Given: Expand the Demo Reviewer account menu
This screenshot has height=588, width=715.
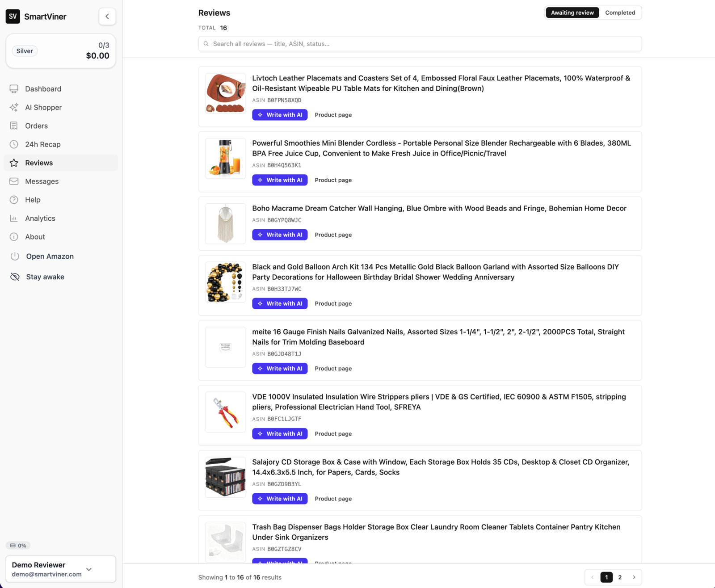Looking at the screenshot, I should coord(61,569).
